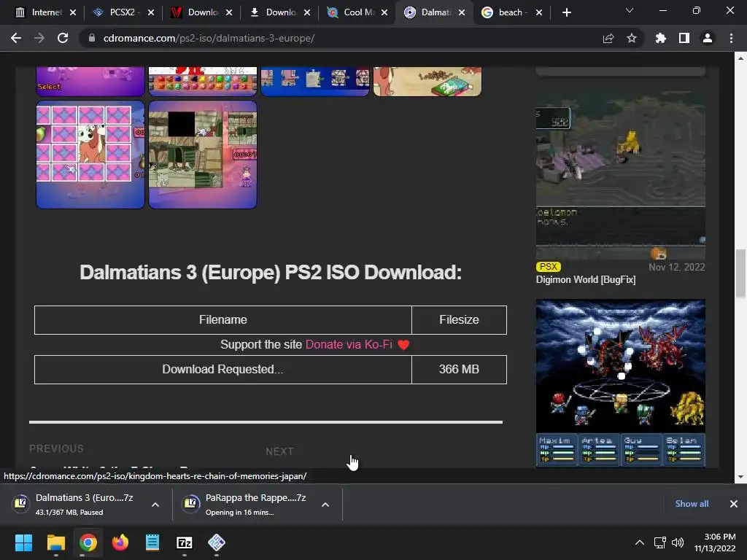Open the Select screen screenshot thumbnail
The image size is (747, 560).
tap(90, 81)
